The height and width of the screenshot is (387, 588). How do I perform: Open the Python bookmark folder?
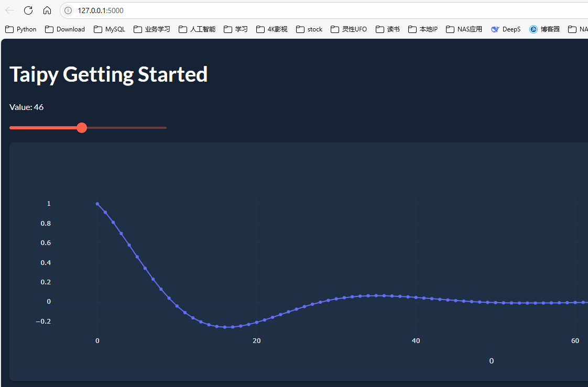21,29
